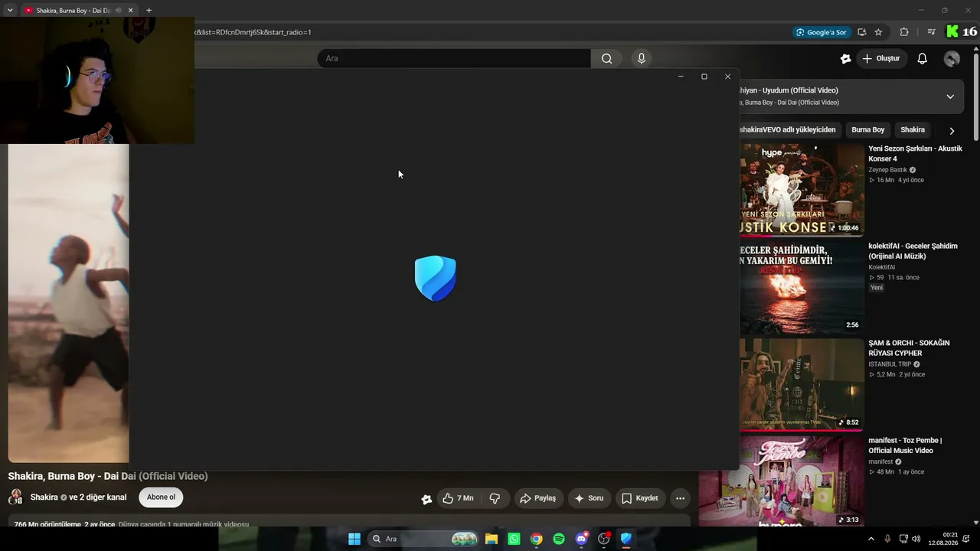Close the Shakira browser tab
Screen dimensions: 980x551
point(130,11)
